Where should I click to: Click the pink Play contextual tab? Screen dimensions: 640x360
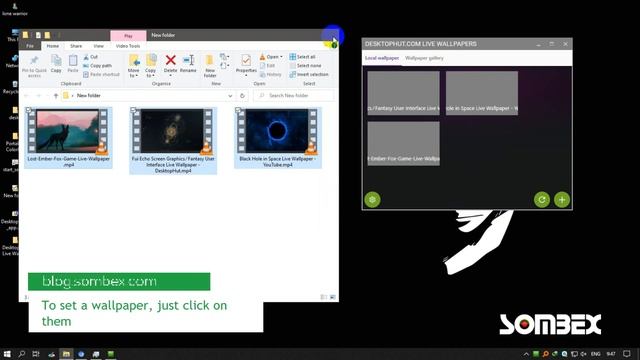pyautogui.click(x=128, y=36)
